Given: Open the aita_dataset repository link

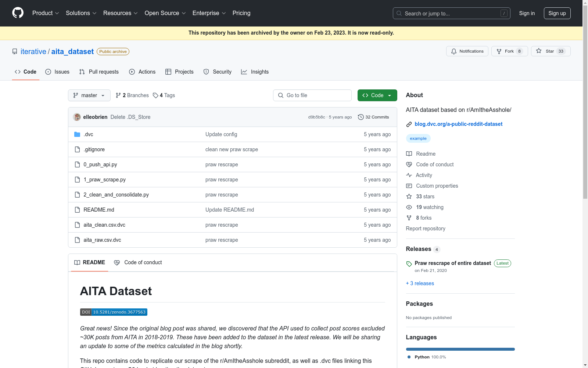Looking at the screenshot, I should (x=72, y=52).
